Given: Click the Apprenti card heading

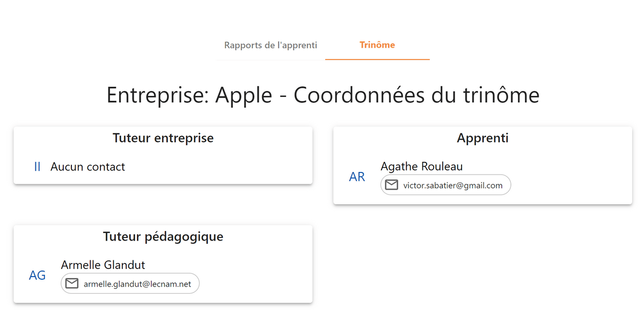Looking at the screenshot, I should pos(483,138).
